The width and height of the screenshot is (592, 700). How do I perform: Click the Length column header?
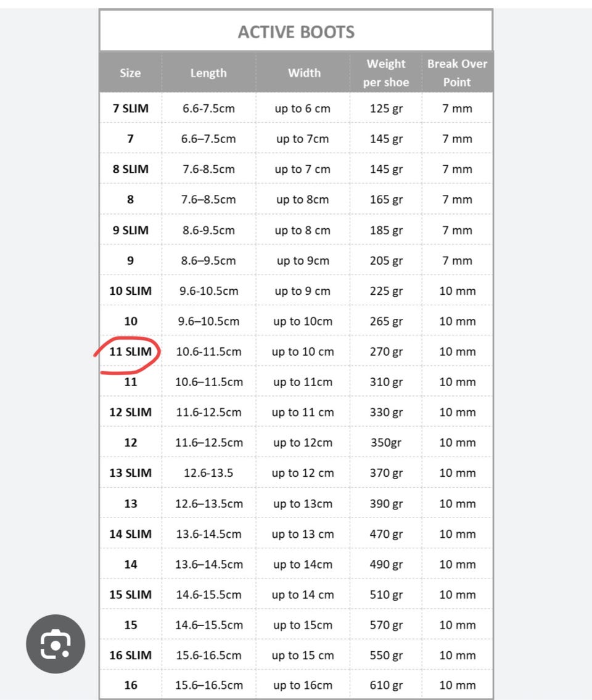point(208,73)
